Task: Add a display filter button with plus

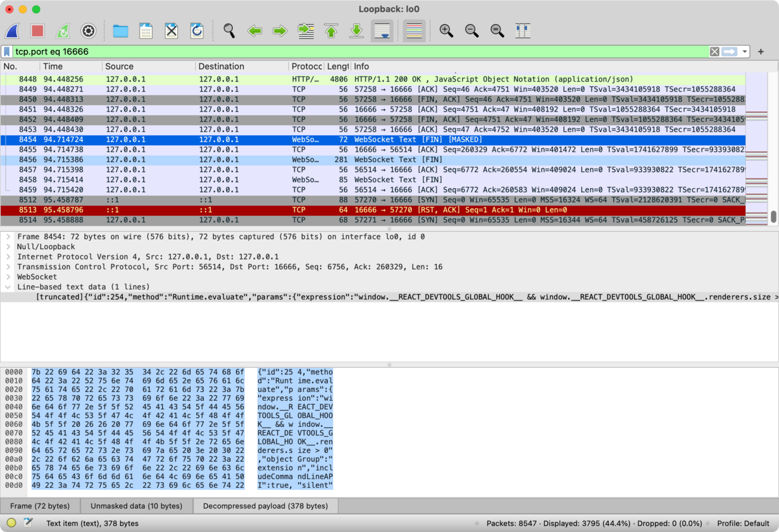Action: [x=761, y=52]
